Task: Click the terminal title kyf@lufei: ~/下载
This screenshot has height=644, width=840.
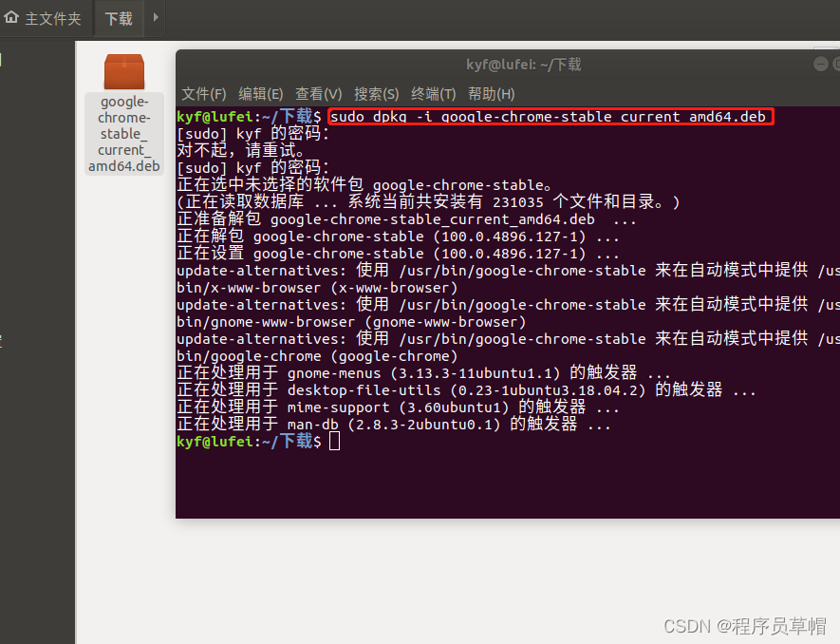Action: (x=523, y=65)
